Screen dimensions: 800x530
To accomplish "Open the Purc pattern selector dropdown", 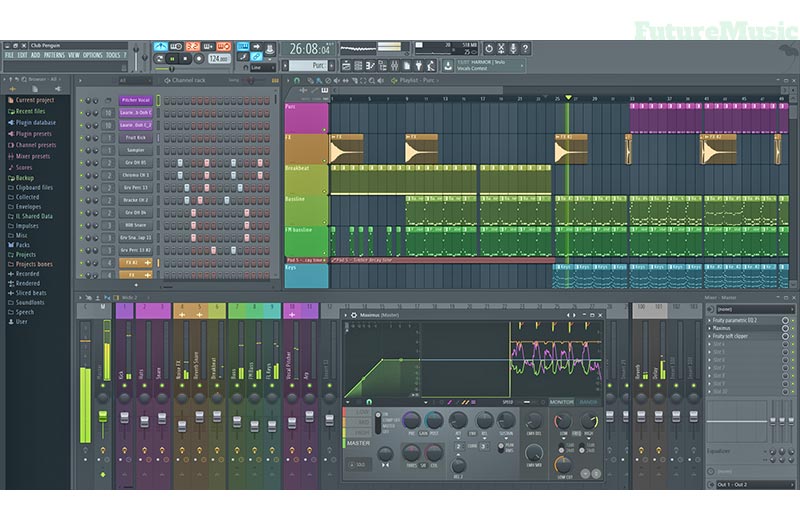I will [x=309, y=65].
